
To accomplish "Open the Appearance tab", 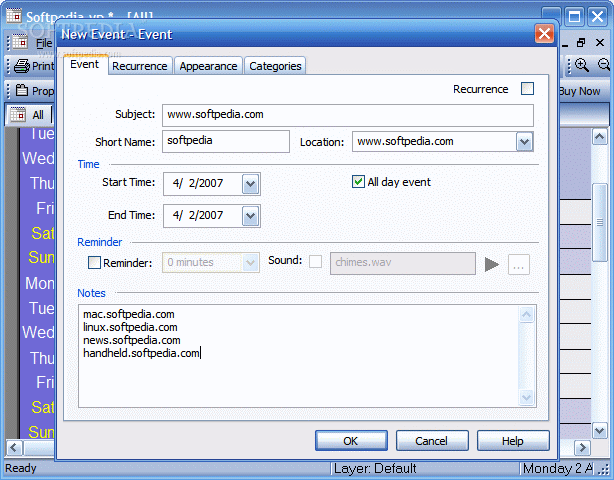I will pos(208,66).
